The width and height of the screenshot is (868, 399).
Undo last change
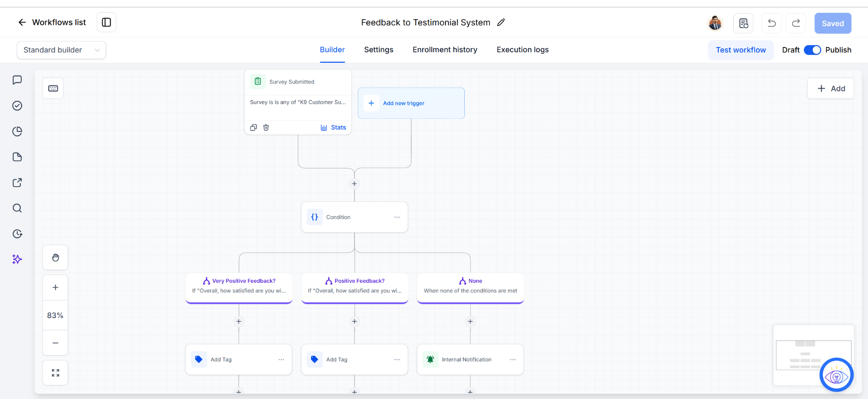772,23
